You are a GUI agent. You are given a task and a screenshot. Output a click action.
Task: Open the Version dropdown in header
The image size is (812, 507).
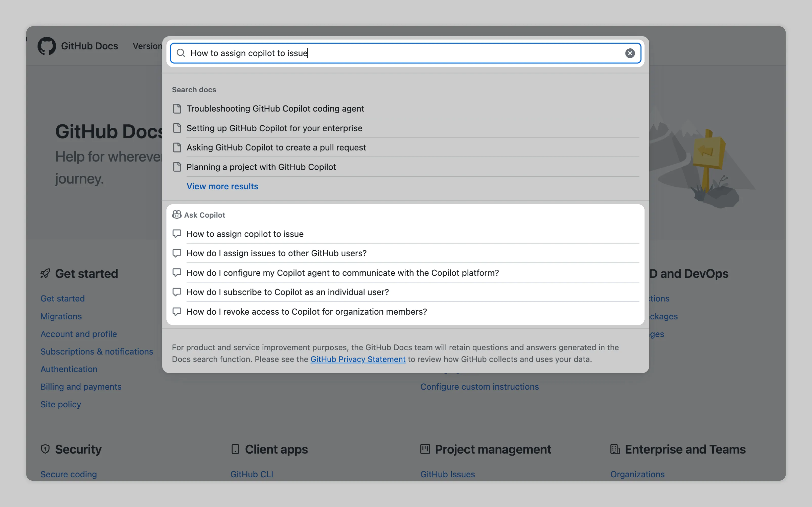(x=147, y=46)
